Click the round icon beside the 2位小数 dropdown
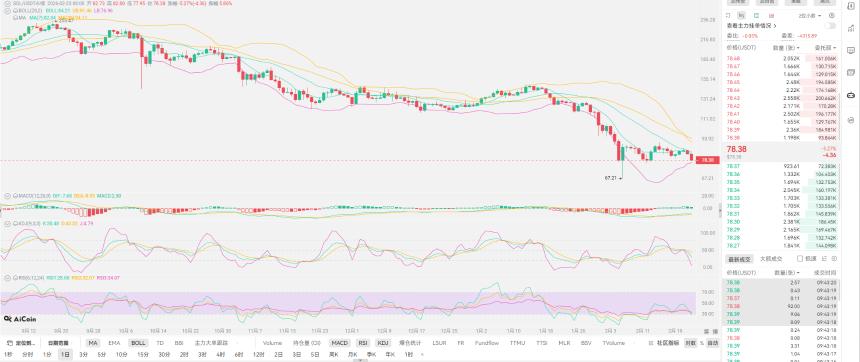 831,15
